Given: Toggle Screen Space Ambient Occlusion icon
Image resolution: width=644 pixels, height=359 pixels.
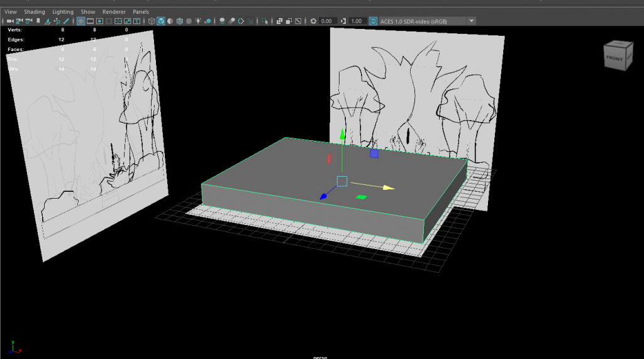Looking at the screenshot, I should 222,21.
